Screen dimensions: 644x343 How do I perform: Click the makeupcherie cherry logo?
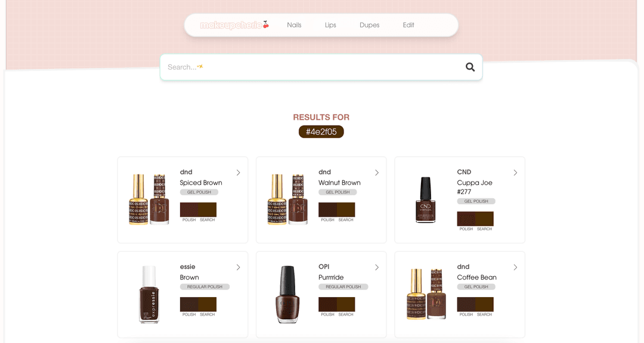[x=234, y=25]
